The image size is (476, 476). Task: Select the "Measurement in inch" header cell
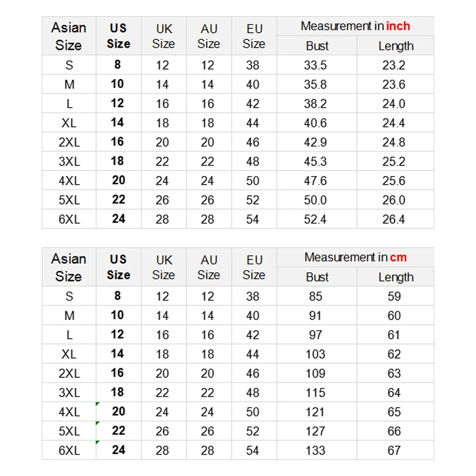[355, 26]
